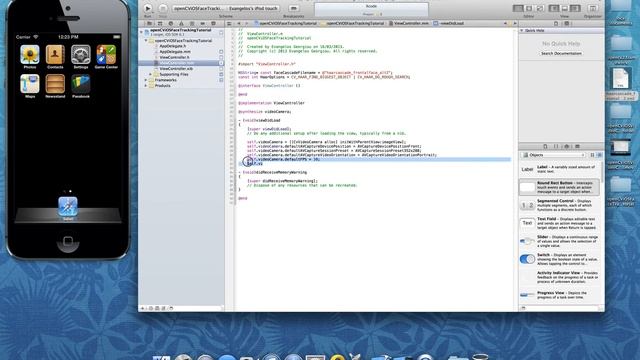Viewport: 640px width, 360px height.
Task: Toggle the navigator pane visibility button
Action: click(554, 8)
